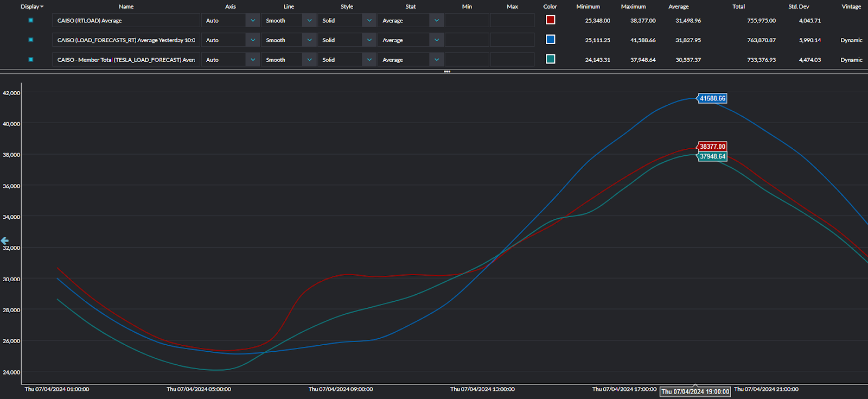Click the CAISO (LOAD_FORECASTS_RT) Average Yesterday name field
This screenshot has width=868, height=399.
coord(126,40)
